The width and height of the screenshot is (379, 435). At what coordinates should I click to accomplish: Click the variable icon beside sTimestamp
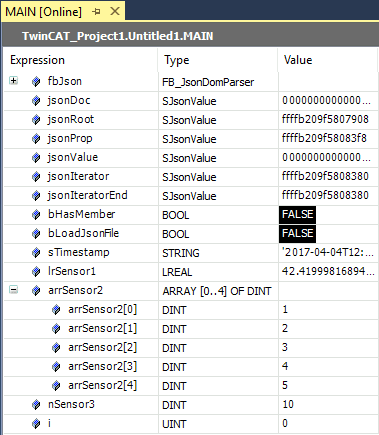click(x=36, y=253)
